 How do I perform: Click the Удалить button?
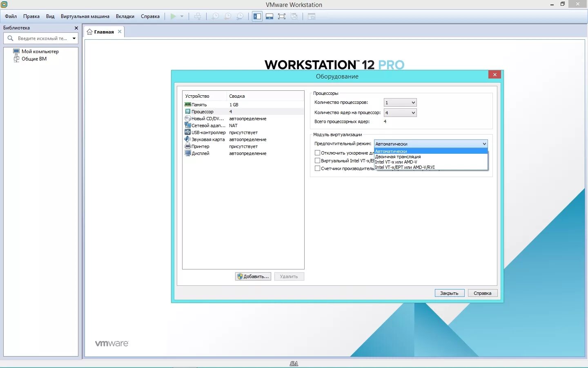pos(289,276)
